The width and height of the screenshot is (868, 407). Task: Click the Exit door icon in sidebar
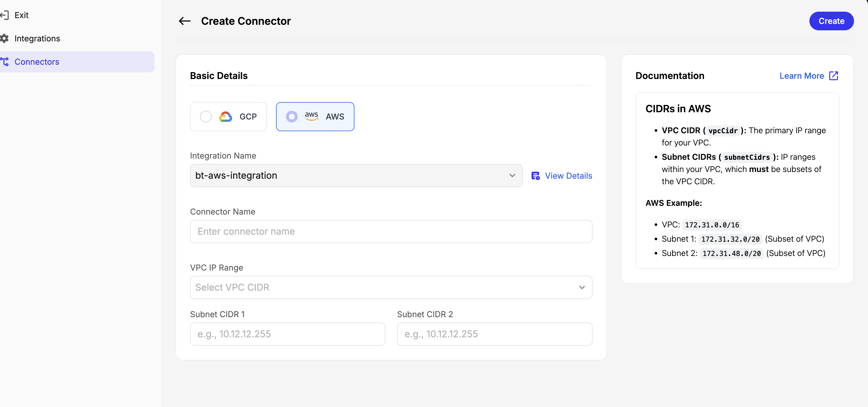click(5, 15)
